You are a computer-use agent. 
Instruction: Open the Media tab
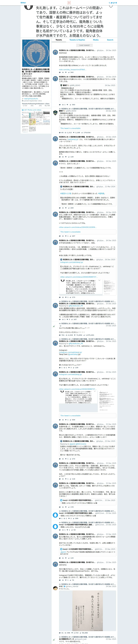click(96, 40)
